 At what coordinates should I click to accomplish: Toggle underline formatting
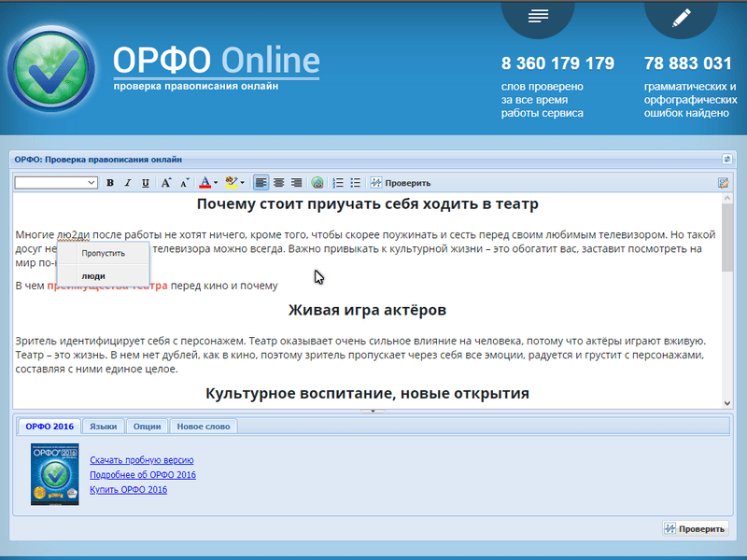coord(146,183)
